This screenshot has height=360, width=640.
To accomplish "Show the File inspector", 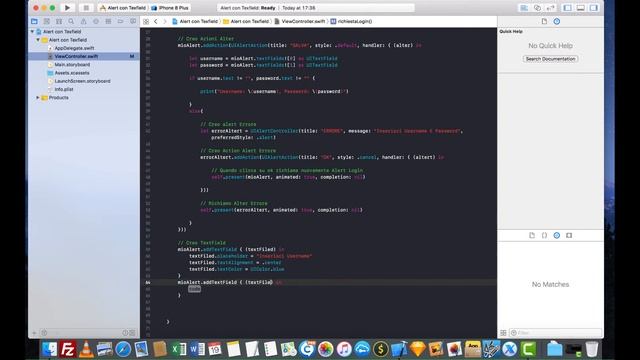I will pyautogui.click(x=544, y=21).
